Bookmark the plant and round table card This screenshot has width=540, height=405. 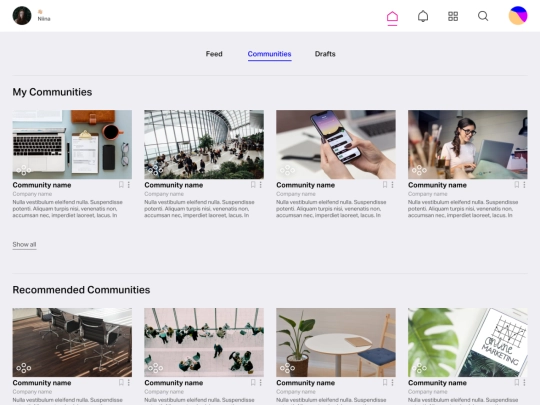pyautogui.click(x=385, y=382)
